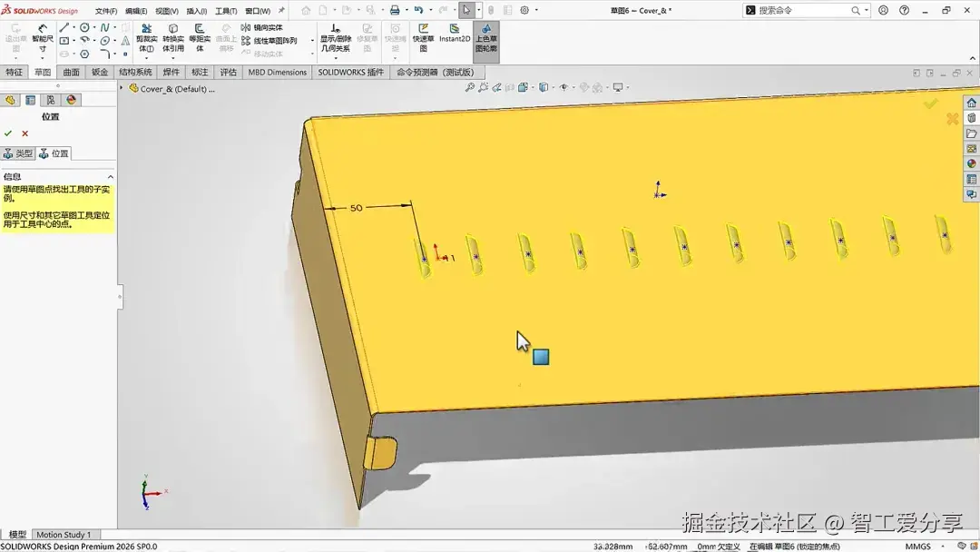980x552 pixels.
Task: Switch to the 钣金 (Sheet Metal) ribbon tab
Action: coord(100,73)
